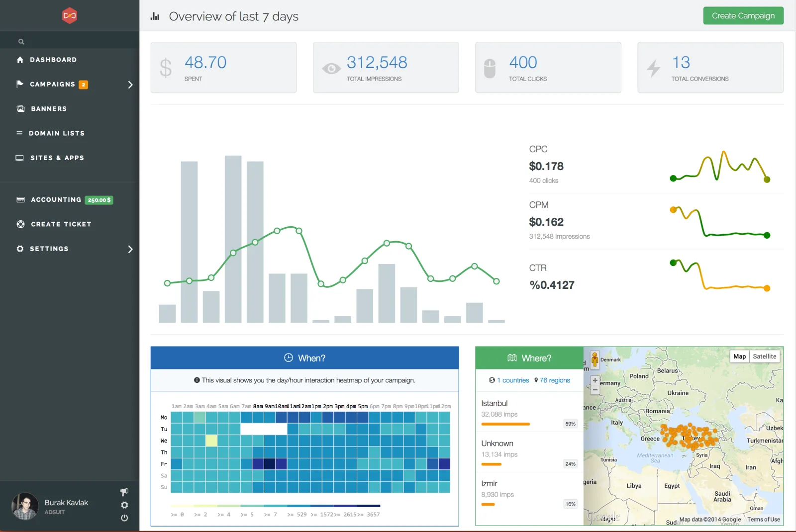Click the dollar sign icon on Spent card

pos(166,68)
